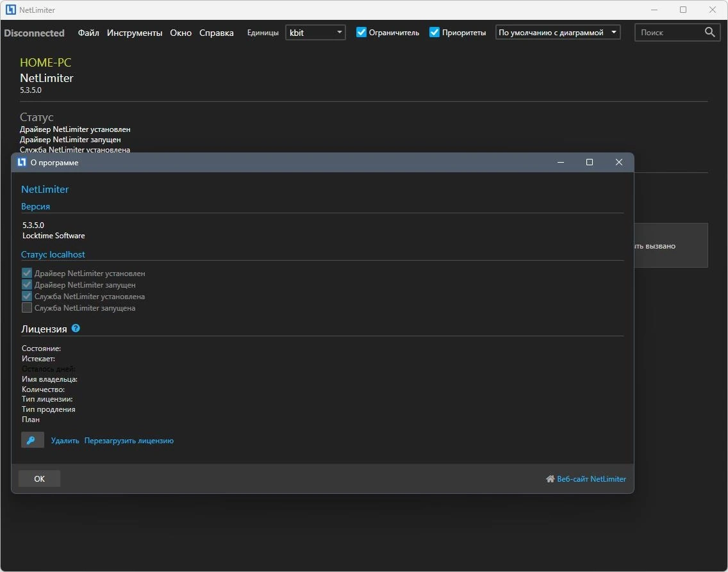The height and width of the screenshot is (572, 728).
Task: Click the 'Перезагрузить лицензию' link
Action: coord(129,440)
